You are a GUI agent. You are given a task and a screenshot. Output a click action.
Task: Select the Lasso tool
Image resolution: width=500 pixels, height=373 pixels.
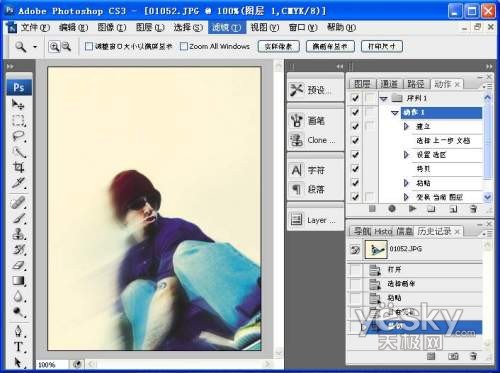point(18,136)
